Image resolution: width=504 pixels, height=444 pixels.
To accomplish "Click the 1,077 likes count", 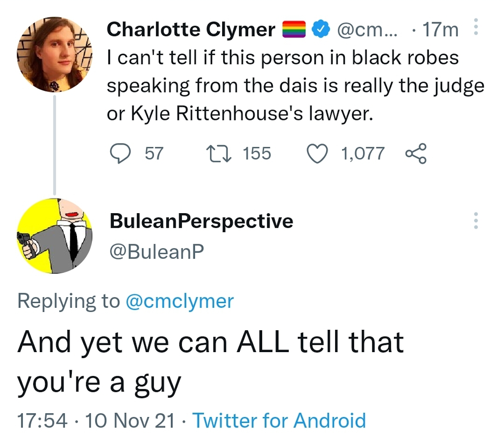I will click(x=363, y=154).
